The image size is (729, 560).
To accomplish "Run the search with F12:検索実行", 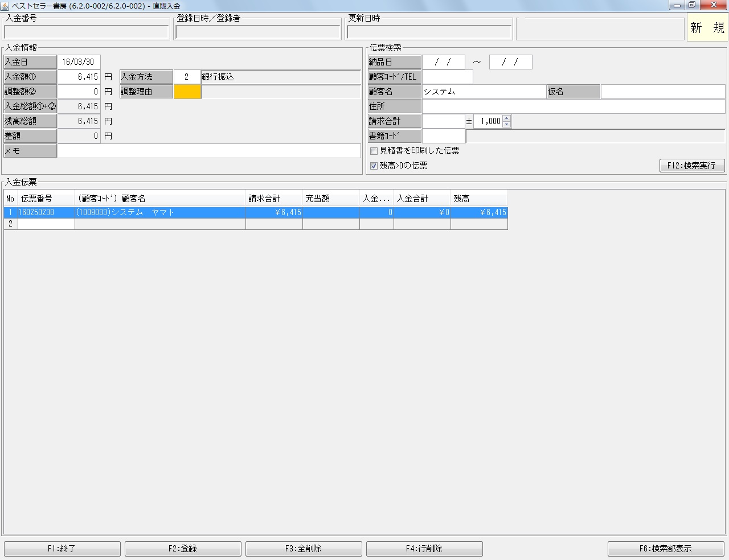I will point(691,165).
